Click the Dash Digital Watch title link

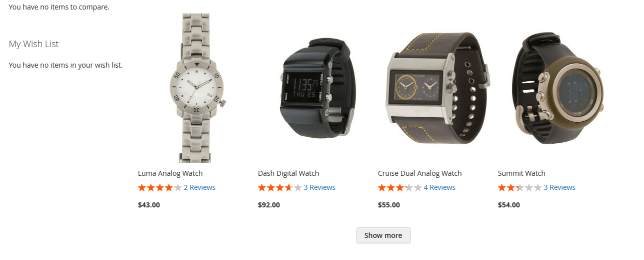[x=288, y=173]
